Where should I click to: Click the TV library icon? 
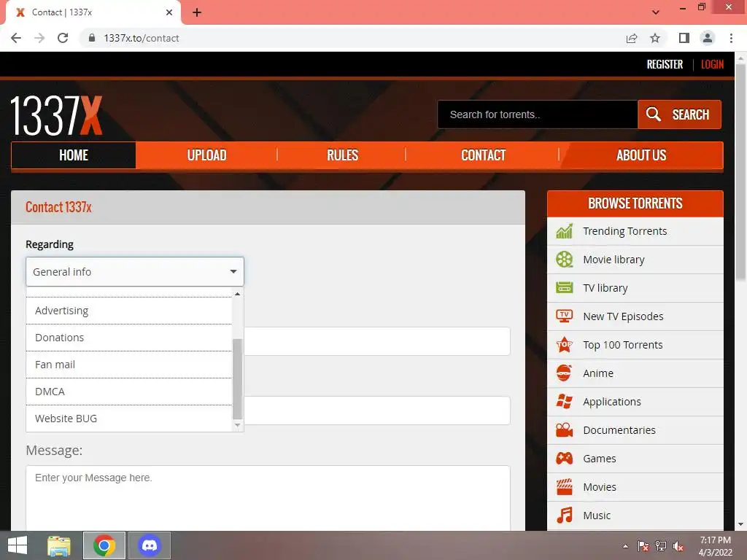point(565,287)
